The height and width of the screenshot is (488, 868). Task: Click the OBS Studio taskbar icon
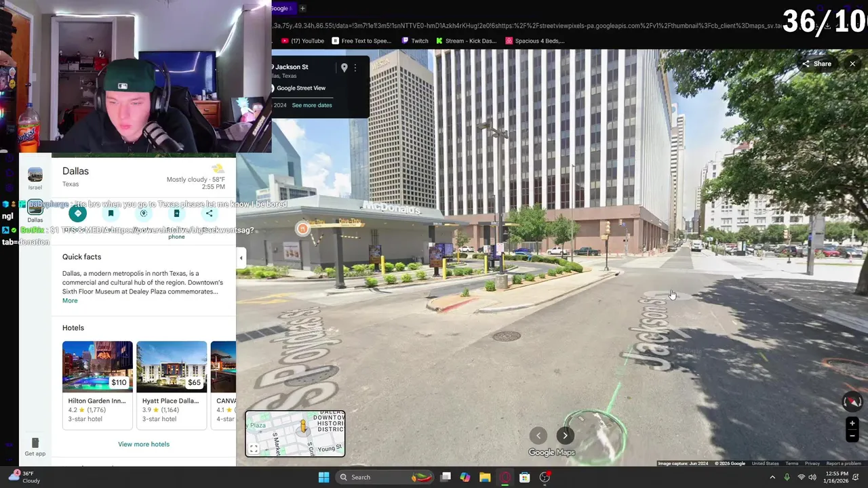(x=545, y=477)
